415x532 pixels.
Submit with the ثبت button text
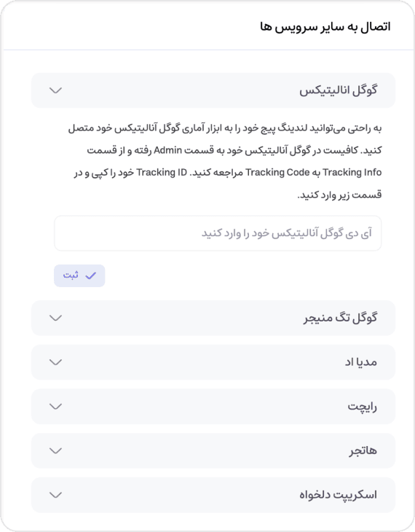pos(71,275)
